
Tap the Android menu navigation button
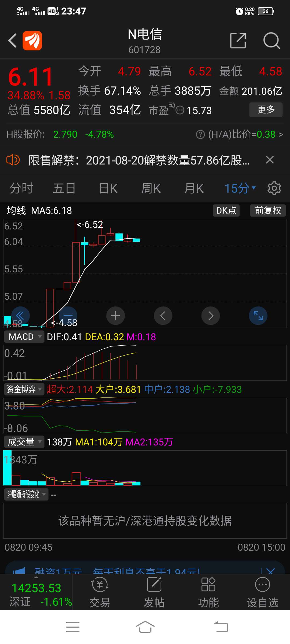(73, 627)
